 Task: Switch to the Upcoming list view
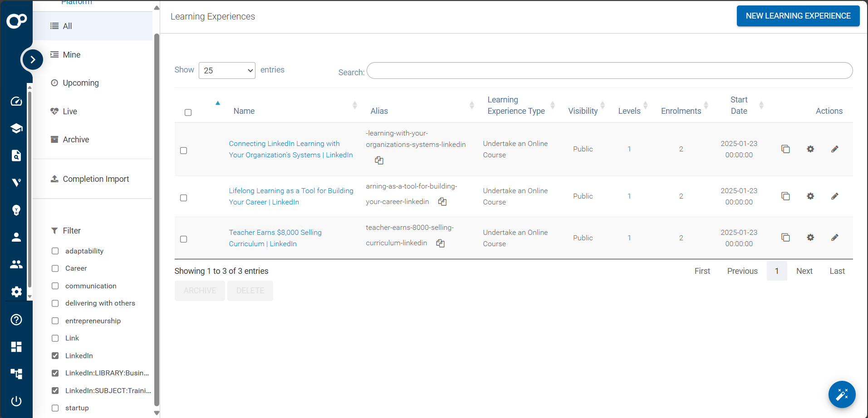pos(81,83)
